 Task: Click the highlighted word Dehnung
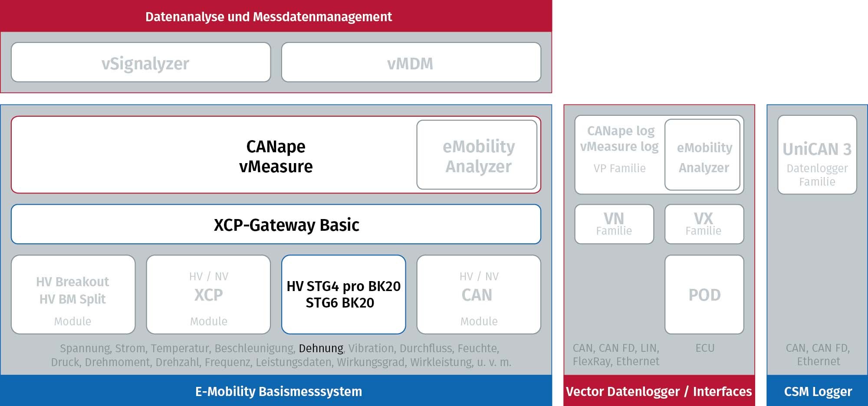[321, 348]
